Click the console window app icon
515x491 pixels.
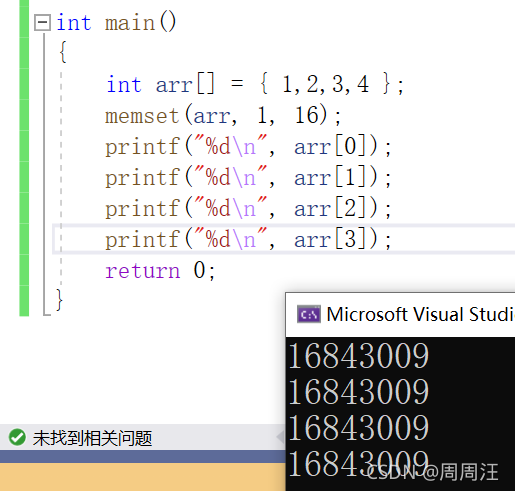309,314
